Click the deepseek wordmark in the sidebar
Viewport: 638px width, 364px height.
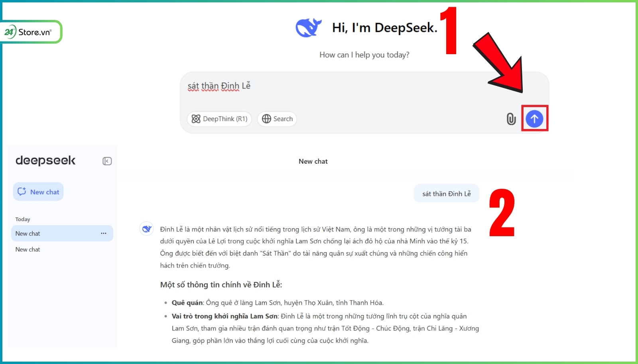45,160
